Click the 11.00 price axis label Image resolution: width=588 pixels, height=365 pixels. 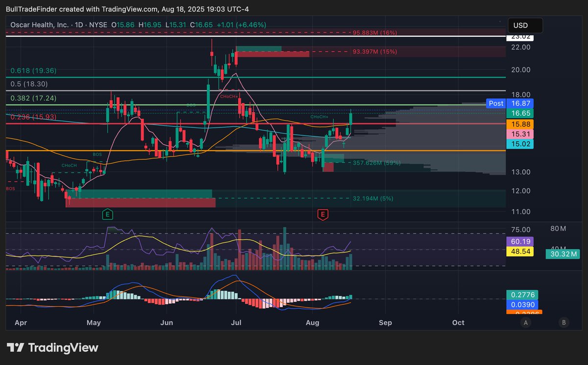520,211
